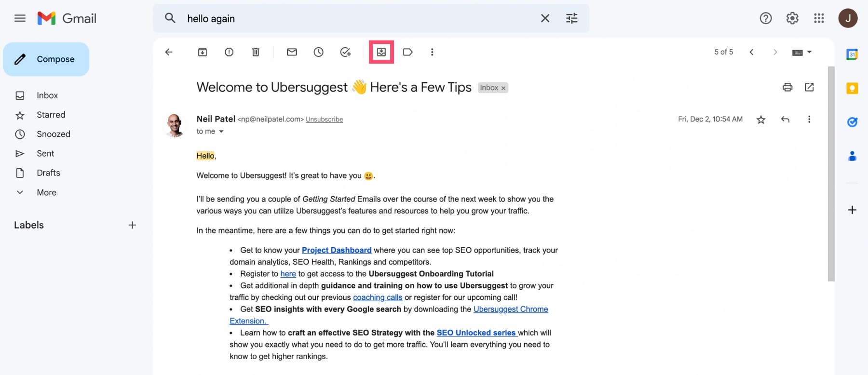Open email in new window
868x375 pixels.
(x=809, y=87)
